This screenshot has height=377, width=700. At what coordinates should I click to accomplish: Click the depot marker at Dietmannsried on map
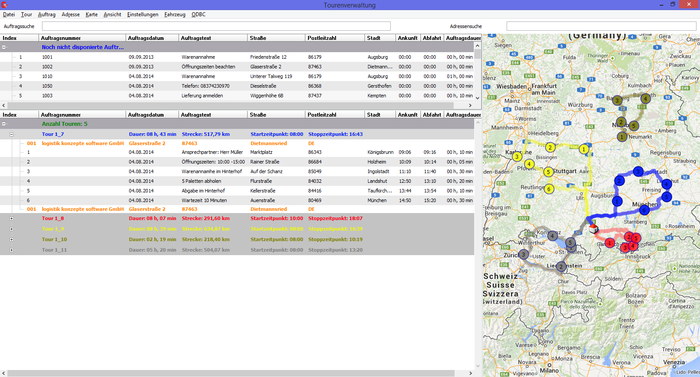593,229
